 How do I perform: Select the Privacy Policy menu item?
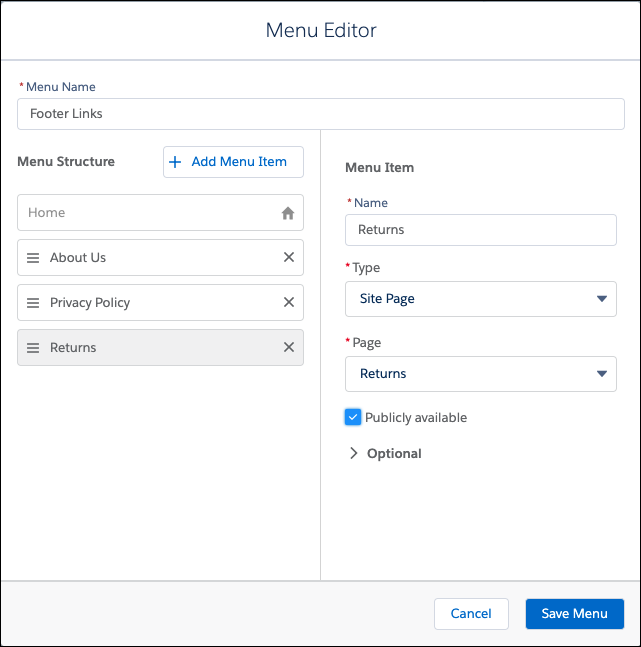(160, 302)
